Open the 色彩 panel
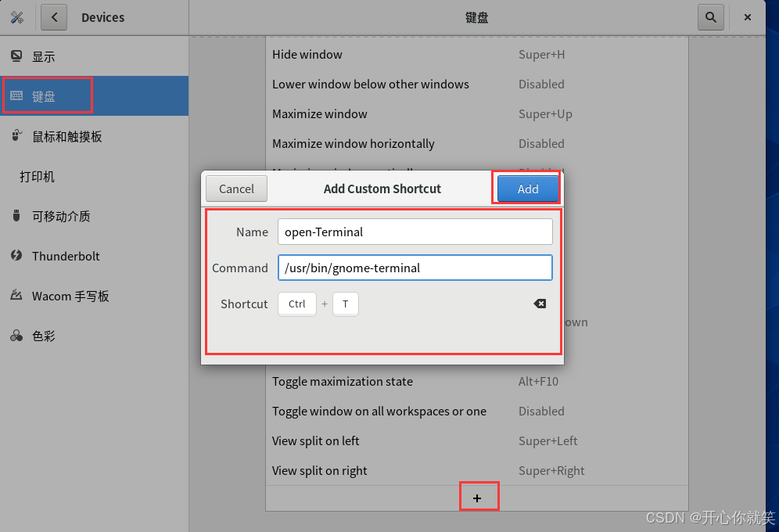This screenshot has height=532, width=779. [x=95, y=336]
